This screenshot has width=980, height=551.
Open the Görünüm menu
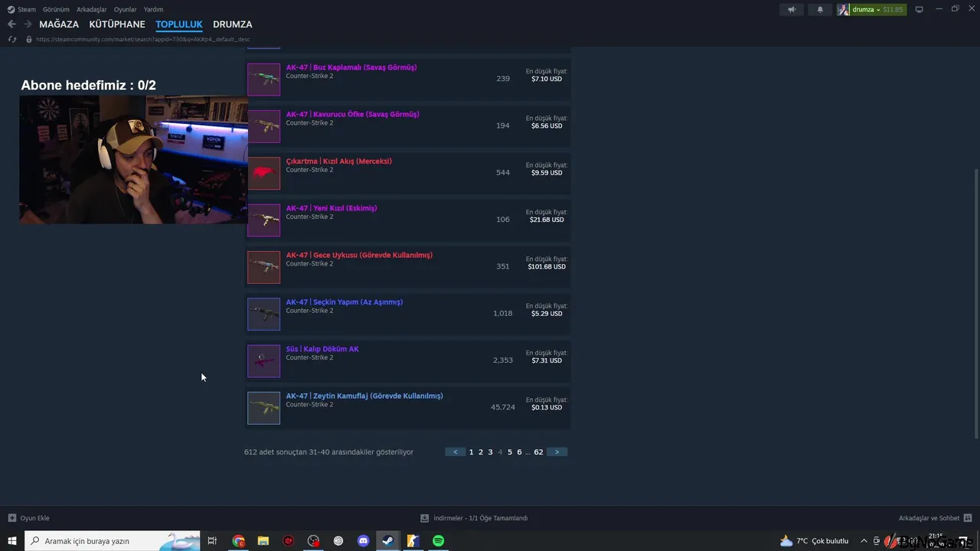pyautogui.click(x=56, y=9)
